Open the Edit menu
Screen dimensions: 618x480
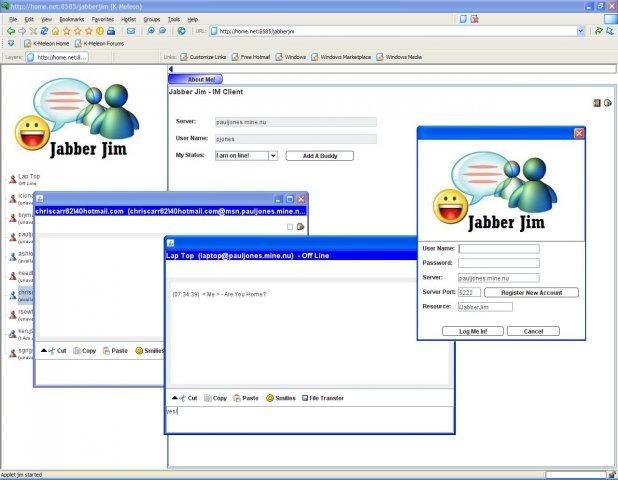(x=29, y=19)
